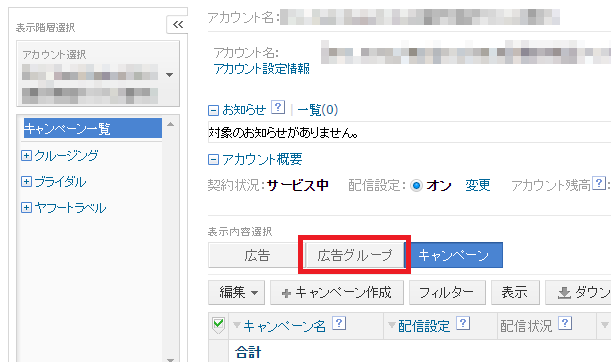This screenshot has width=611, height=362.
Task: Click 配信設定 column header text
Action: point(424,326)
